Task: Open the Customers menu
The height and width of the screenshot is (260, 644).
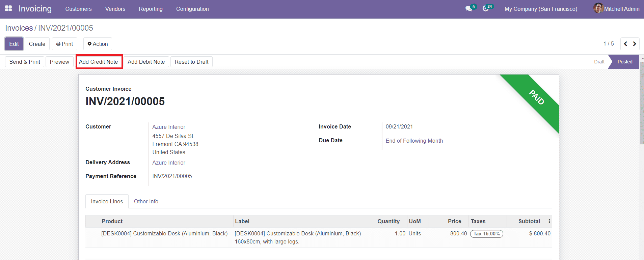Action: click(78, 9)
